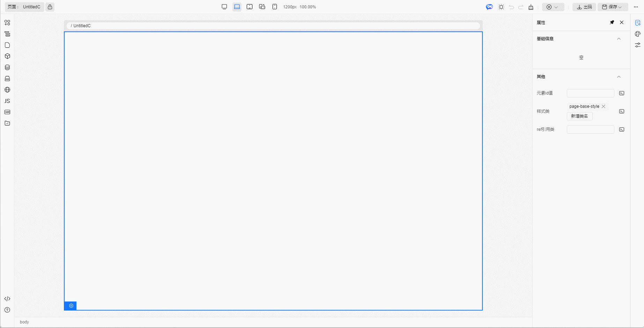
Task: Pin the 属性 properties panel
Action: [x=612, y=22]
